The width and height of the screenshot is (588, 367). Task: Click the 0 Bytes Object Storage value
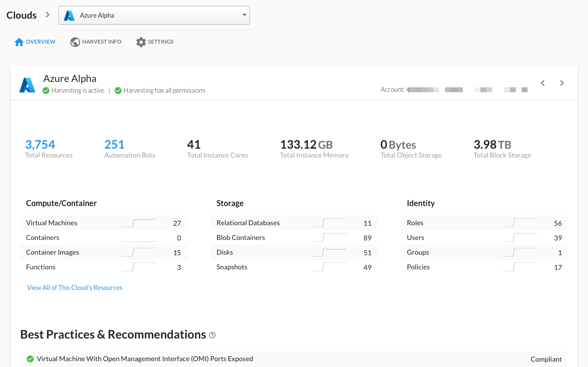pos(398,144)
